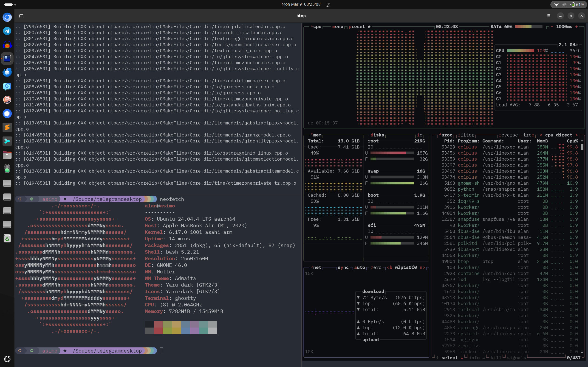Open Telegram from the dock
This screenshot has height=367, width=588.
(x=7, y=31)
